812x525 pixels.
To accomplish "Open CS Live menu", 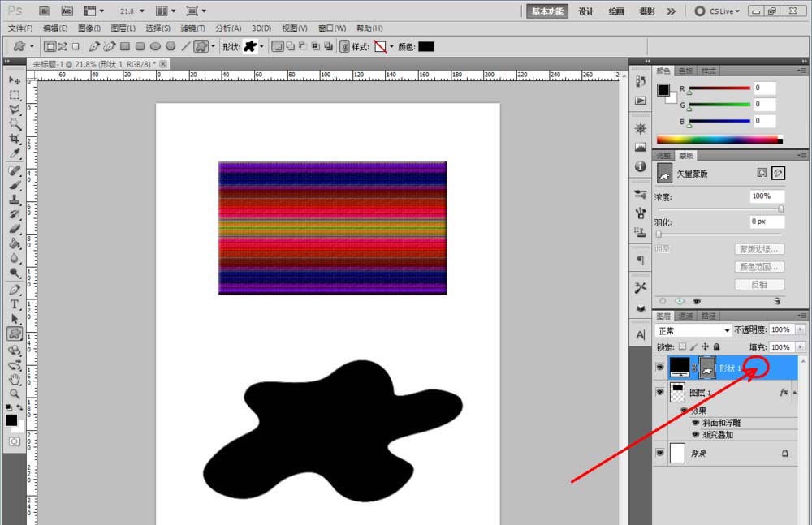I will pos(717,11).
